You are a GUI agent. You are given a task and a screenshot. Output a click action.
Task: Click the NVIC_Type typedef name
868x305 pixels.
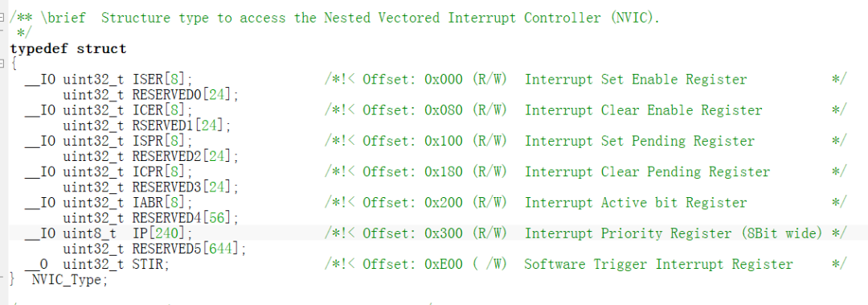coord(67,279)
